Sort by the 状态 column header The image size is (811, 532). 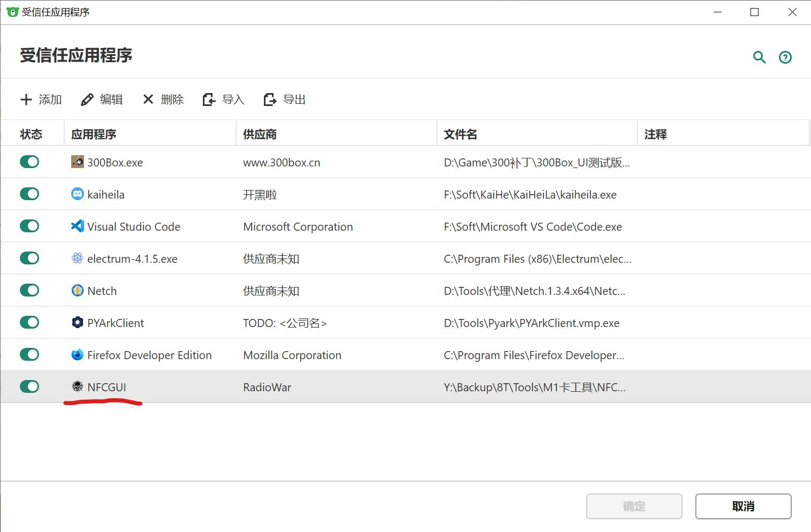pos(31,134)
